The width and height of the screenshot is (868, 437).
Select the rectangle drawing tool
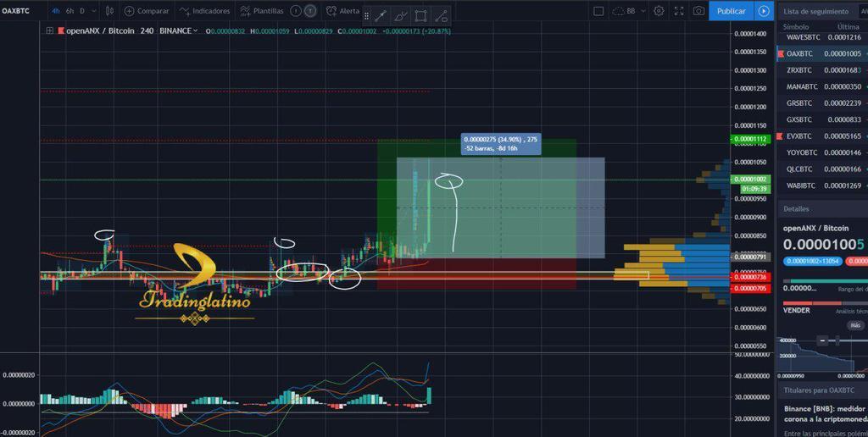coord(421,15)
